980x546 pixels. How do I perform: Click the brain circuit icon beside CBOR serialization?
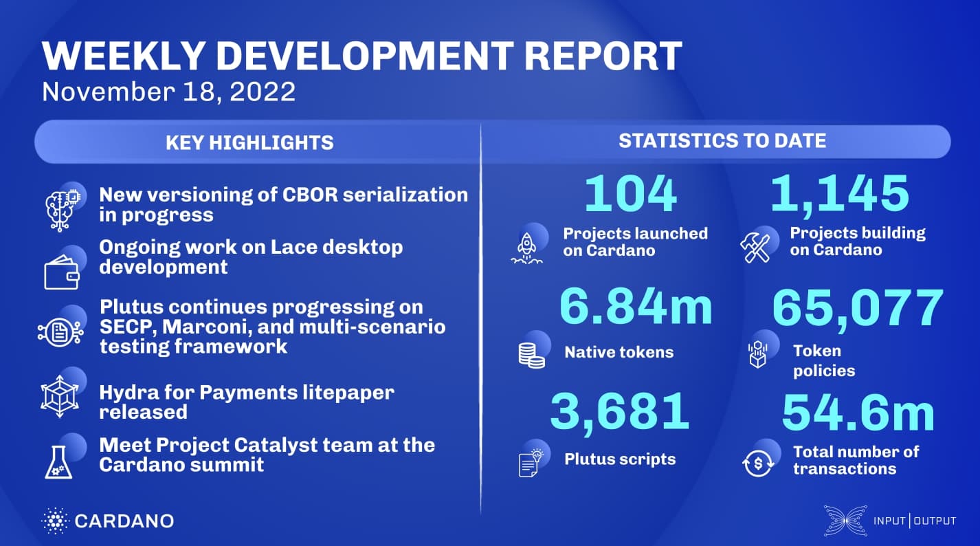61,204
